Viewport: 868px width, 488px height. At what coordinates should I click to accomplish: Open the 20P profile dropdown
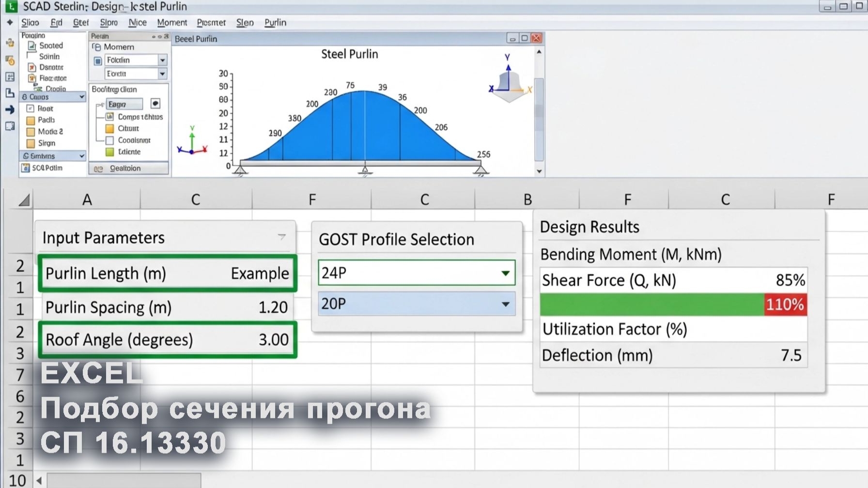coord(506,304)
